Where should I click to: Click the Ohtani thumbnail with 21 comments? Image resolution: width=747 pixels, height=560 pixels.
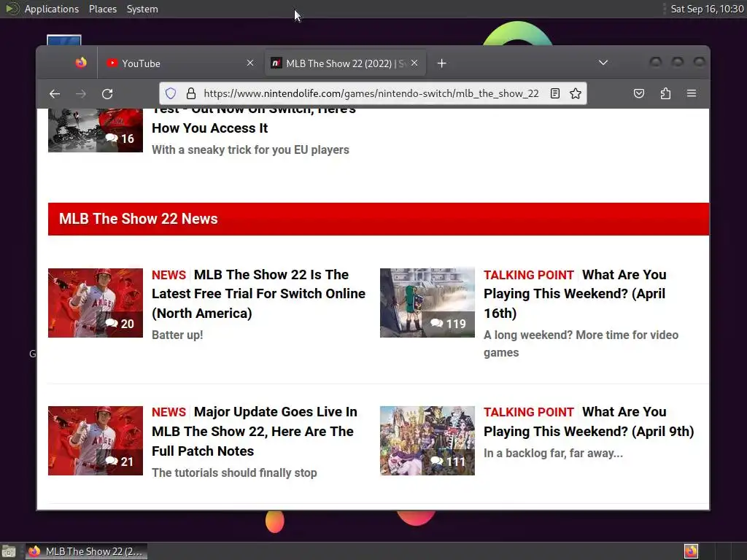[x=96, y=440]
